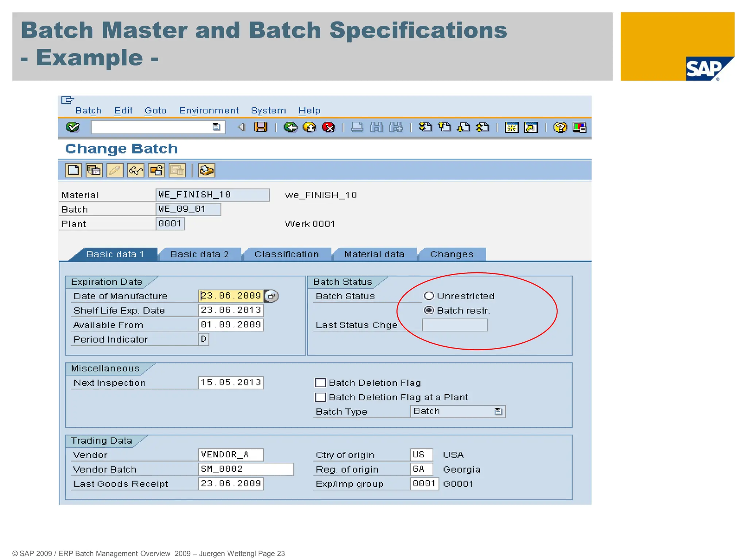This screenshot has height=560, width=747.
Task: Click the Next Page icon
Action: click(x=464, y=127)
